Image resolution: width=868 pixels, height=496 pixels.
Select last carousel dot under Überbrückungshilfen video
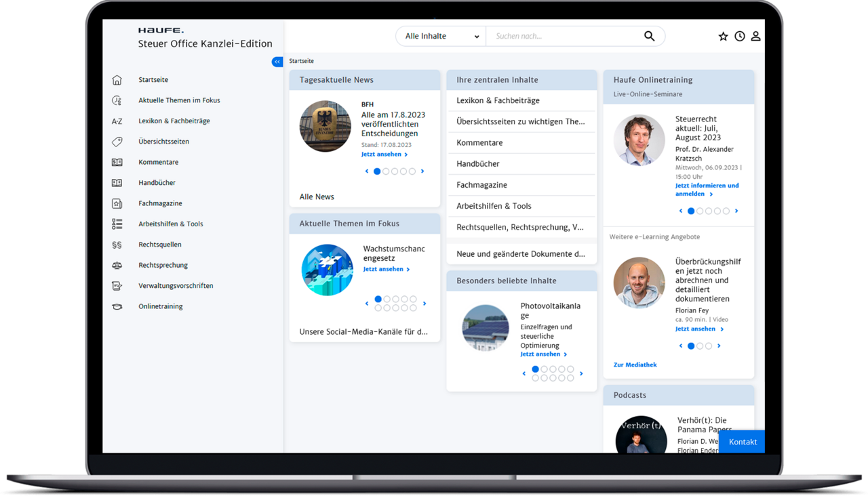point(709,346)
